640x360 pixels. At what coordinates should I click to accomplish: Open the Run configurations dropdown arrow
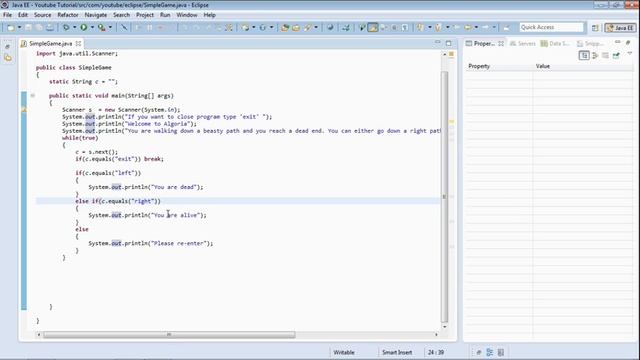92,27
